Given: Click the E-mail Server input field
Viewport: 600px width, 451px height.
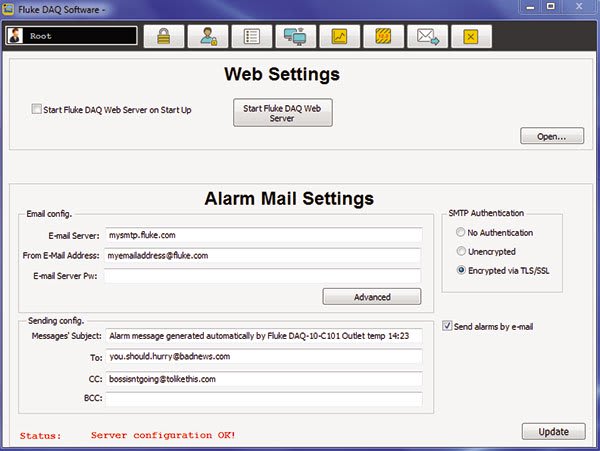Looking at the screenshot, I should (x=264, y=235).
